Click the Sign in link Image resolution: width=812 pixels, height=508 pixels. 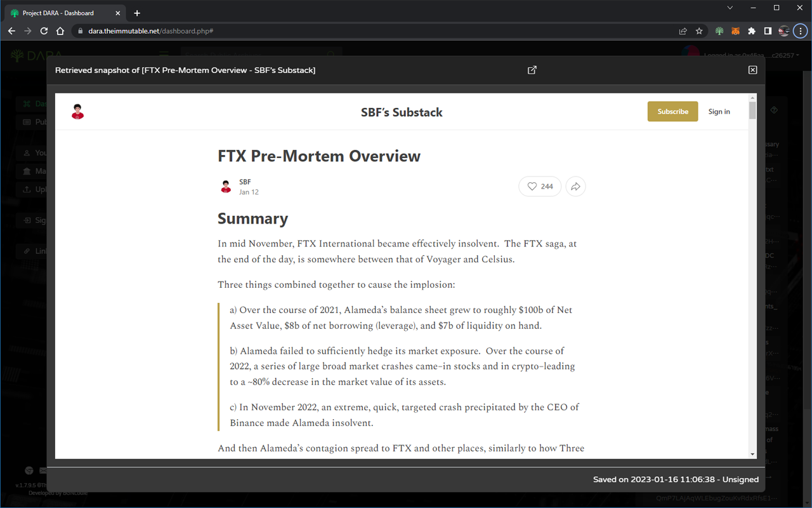pos(719,112)
